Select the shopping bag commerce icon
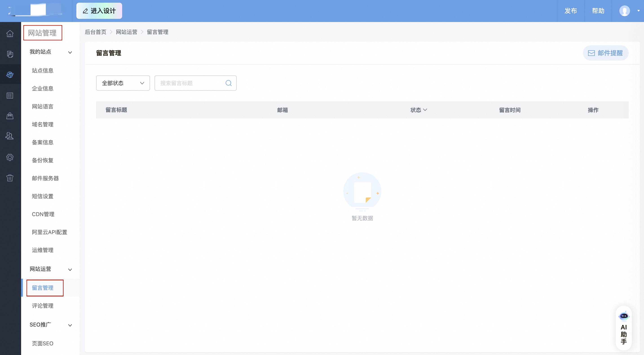The width and height of the screenshot is (644, 355). [10, 116]
